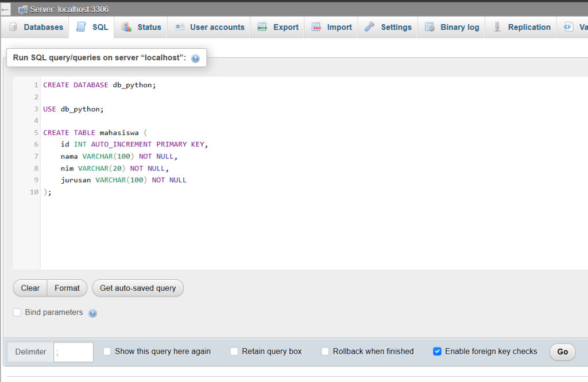Viewport: 588px width, 382px height.
Task: Open the Export tab
Action: click(277, 27)
